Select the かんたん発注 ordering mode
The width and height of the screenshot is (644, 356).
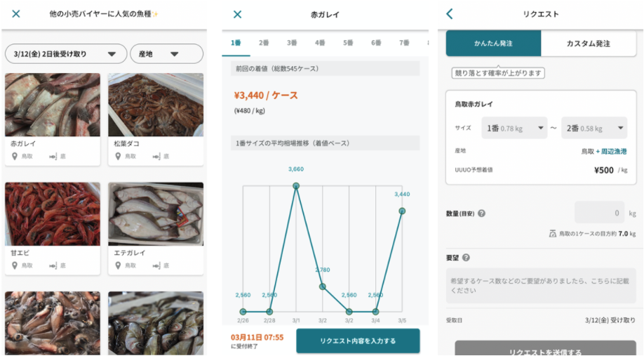pyautogui.click(x=493, y=43)
